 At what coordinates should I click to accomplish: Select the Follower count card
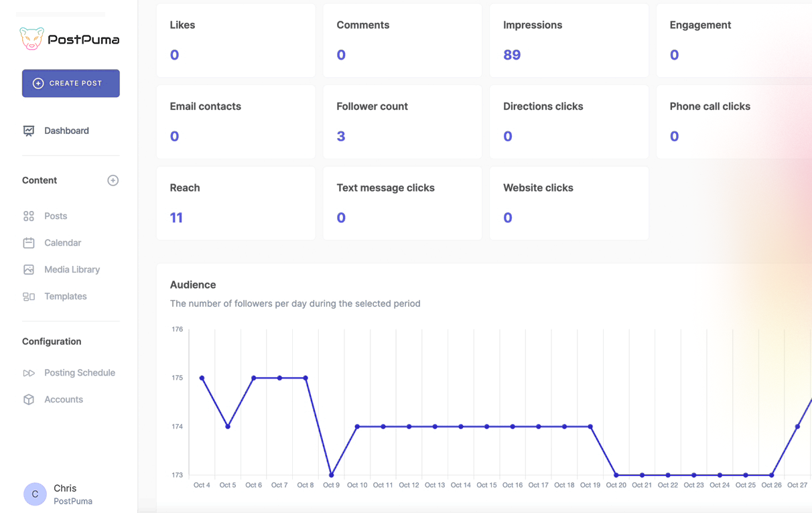click(x=402, y=122)
